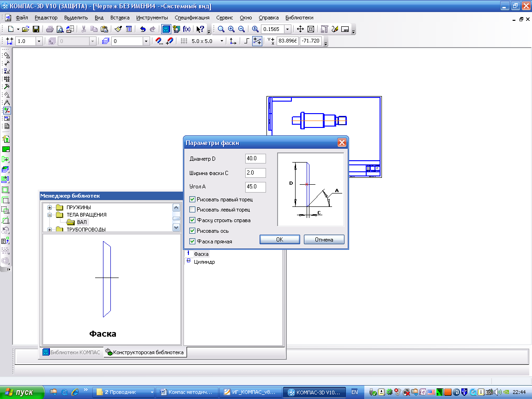This screenshot has width=532, height=399.
Task: Click global snaps magnet icon
Action: point(159,41)
